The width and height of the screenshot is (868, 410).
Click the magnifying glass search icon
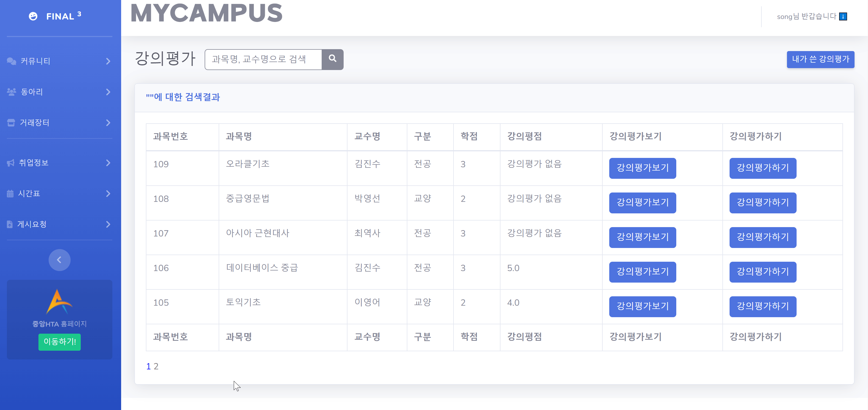coord(332,59)
